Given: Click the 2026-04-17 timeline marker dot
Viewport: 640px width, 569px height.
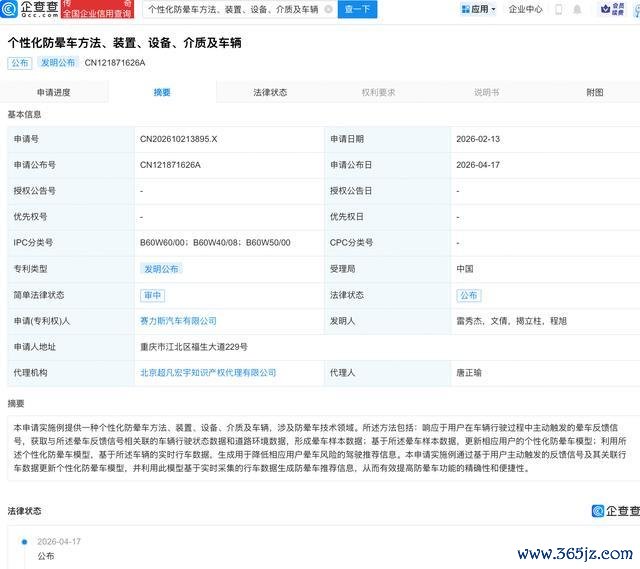Looking at the screenshot, I should (x=22, y=541).
